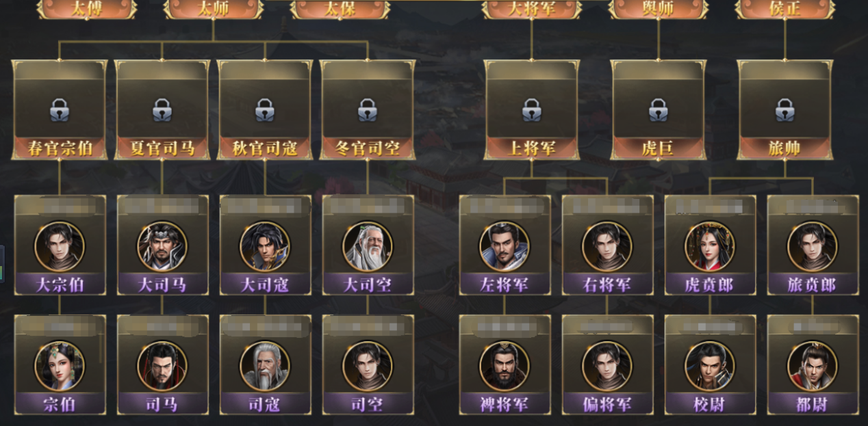868x426 pixels.
Task: Click the 大司马 position label
Action: click(162, 284)
